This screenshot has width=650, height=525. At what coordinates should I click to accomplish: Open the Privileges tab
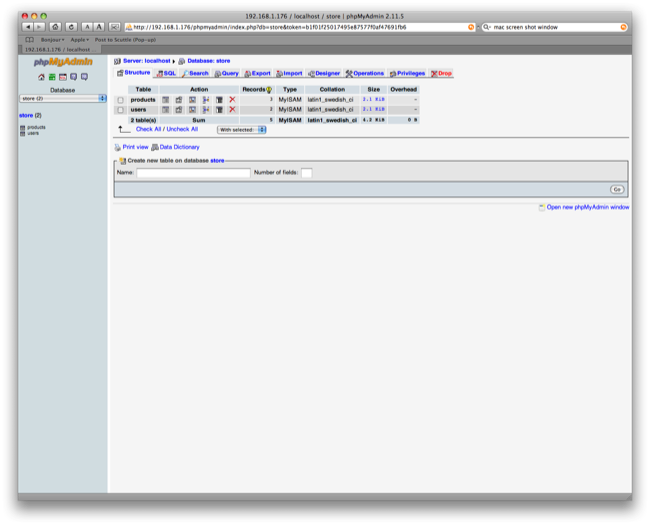407,73
